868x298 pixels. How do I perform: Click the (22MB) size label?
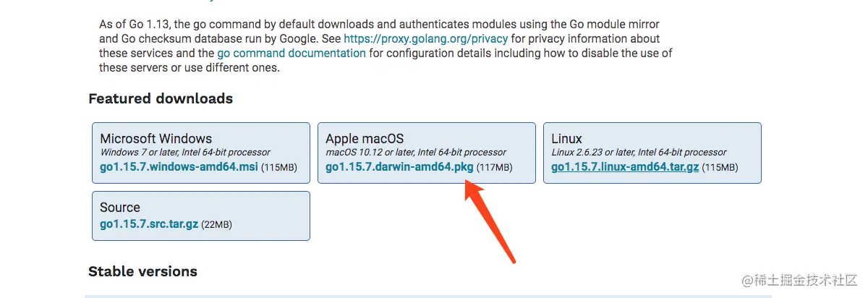[x=216, y=225]
